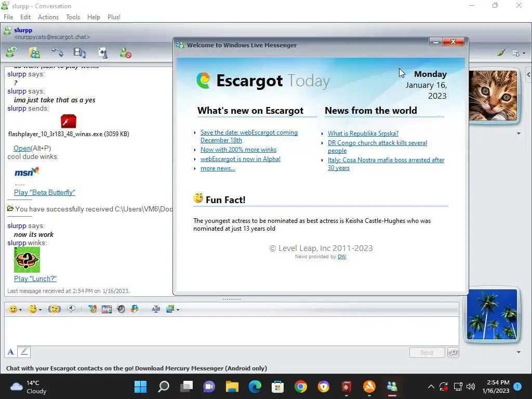The height and width of the screenshot is (399, 532).
Task: Open the text formatting AB icon
Action: [x=156, y=309]
